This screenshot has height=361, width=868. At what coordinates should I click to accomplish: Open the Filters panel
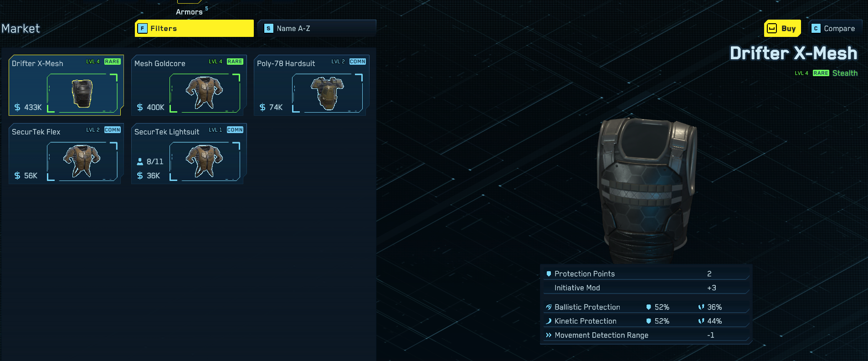tap(194, 28)
